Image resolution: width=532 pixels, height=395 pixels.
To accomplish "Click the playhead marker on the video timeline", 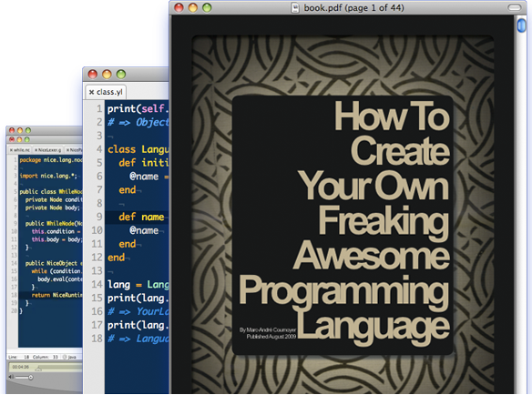I will (38, 369).
